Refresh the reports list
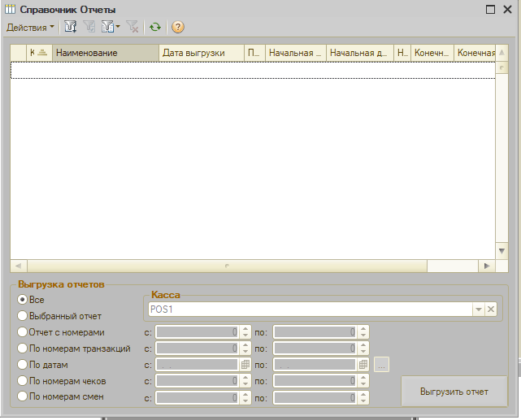Viewport: 521px width, 420px height. [x=154, y=27]
